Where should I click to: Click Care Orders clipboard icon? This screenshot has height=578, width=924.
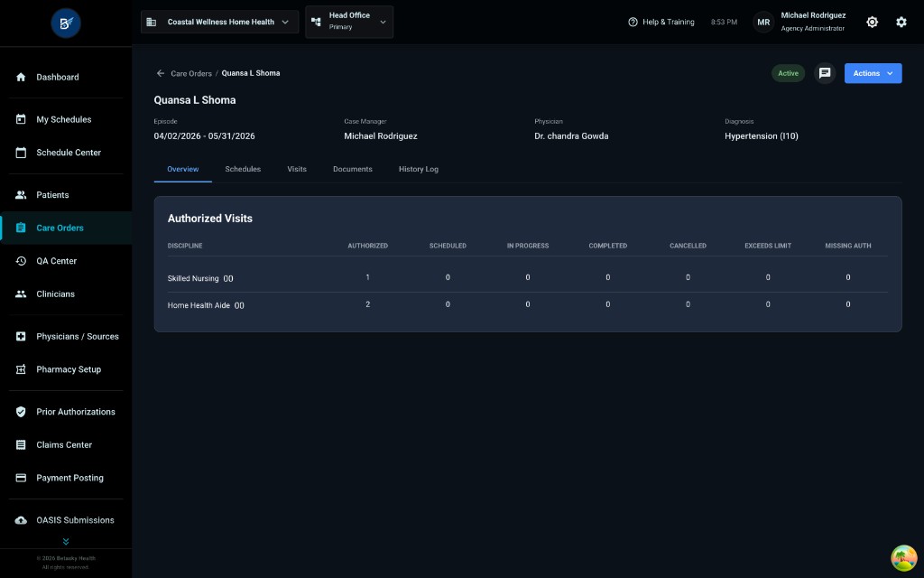click(21, 228)
